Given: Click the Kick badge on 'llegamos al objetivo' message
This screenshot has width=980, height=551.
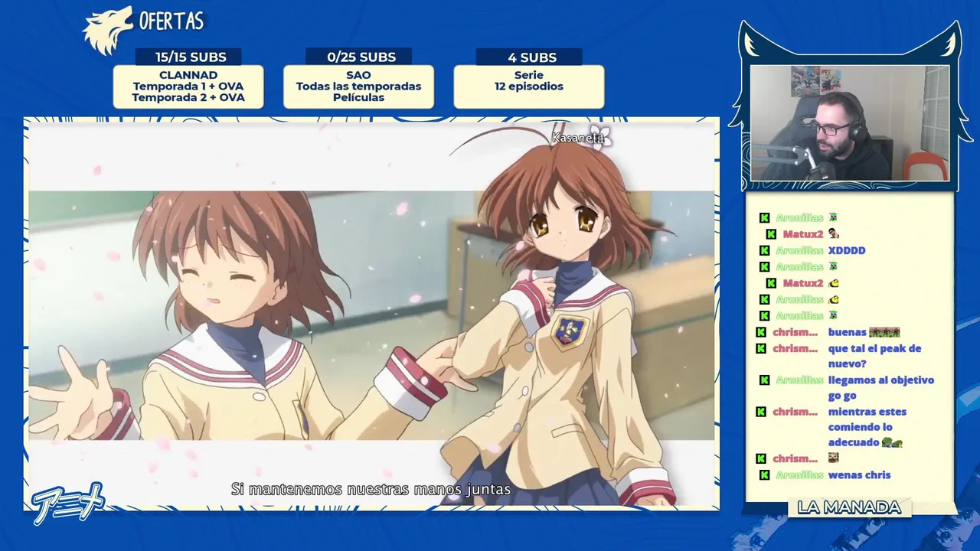Looking at the screenshot, I should coord(764,380).
